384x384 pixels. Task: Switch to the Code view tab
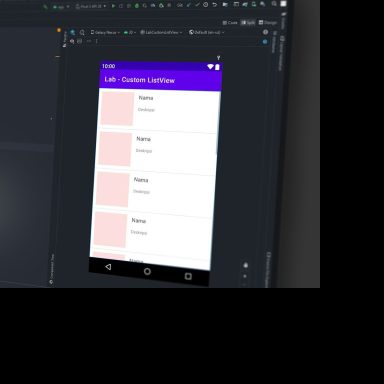tap(230, 23)
